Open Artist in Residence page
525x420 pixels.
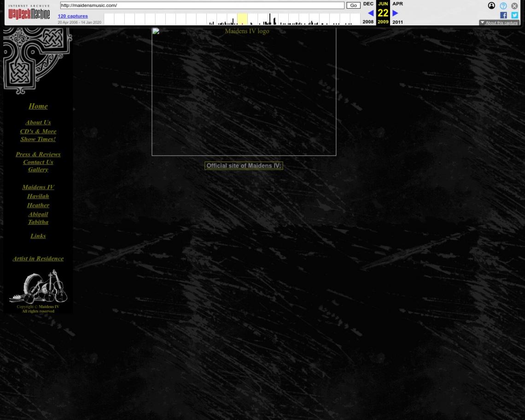coord(38,258)
